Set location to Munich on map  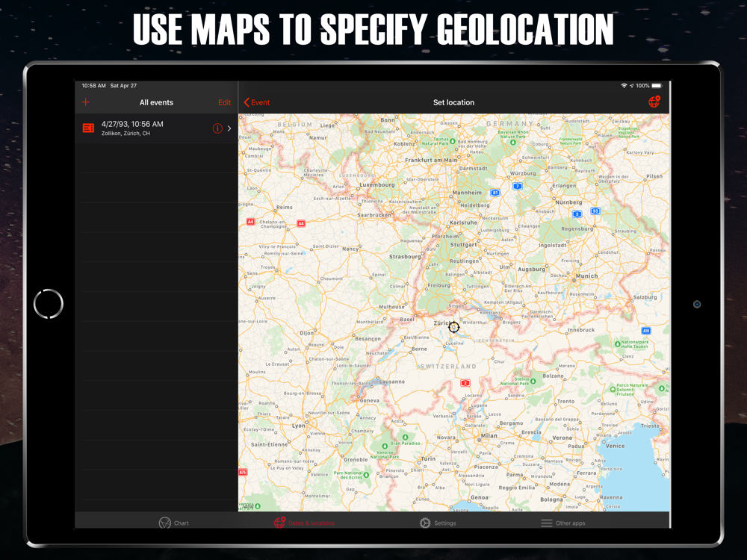[x=586, y=276]
